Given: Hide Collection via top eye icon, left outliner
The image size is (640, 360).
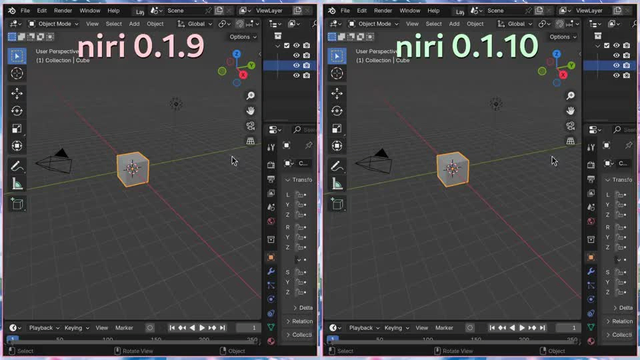Looking at the screenshot, I should pos(296,45).
